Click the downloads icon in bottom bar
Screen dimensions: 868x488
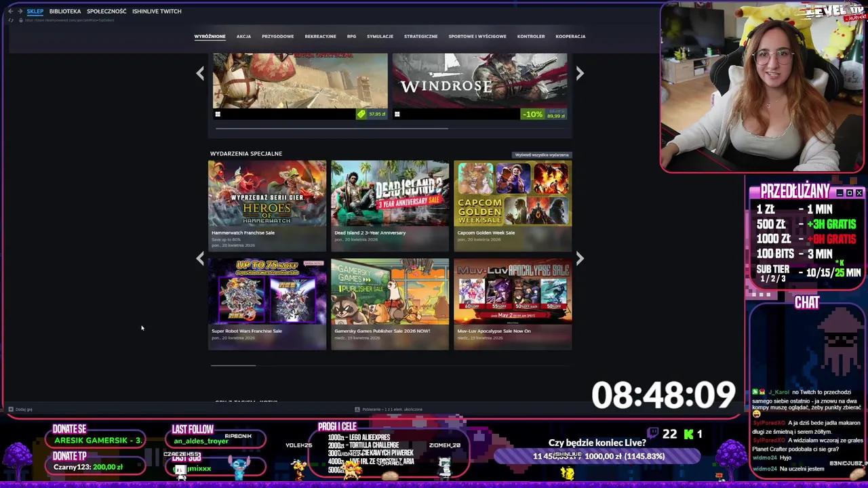click(x=357, y=409)
